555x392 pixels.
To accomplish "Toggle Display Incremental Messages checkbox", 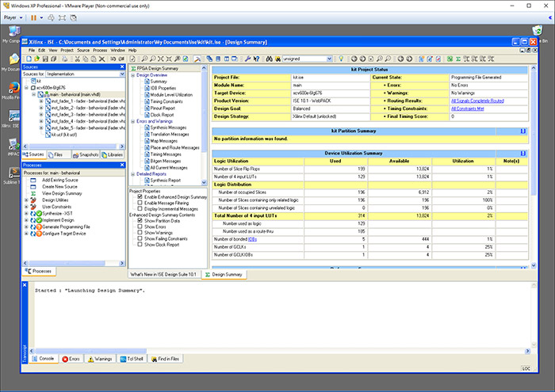I will click(x=140, y=208).
